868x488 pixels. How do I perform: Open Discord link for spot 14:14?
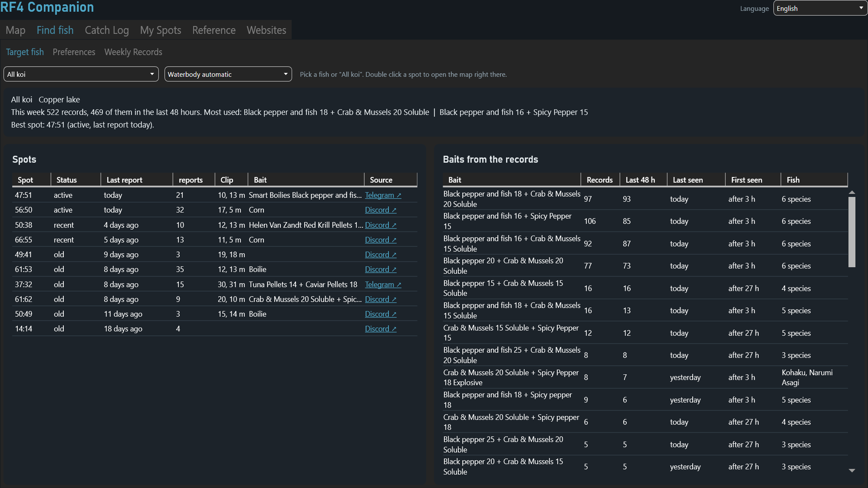point(381,329)
